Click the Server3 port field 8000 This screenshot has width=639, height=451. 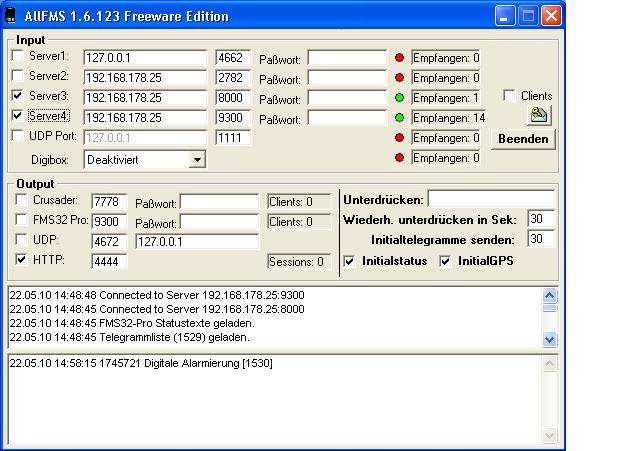[x=233, y=97]
